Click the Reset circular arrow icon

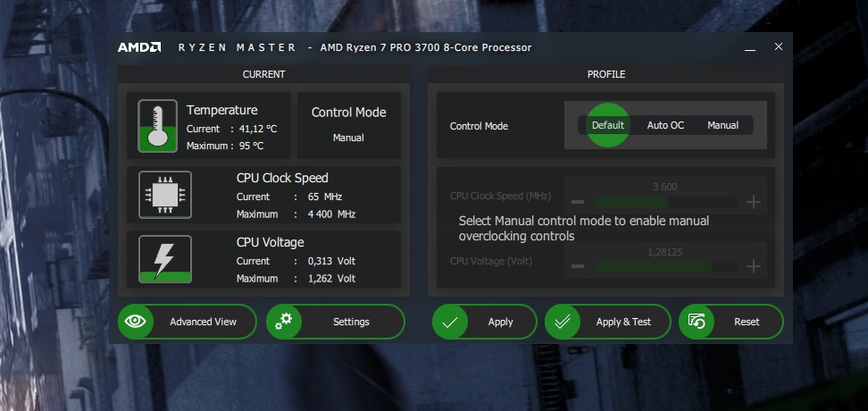[697, 322]
